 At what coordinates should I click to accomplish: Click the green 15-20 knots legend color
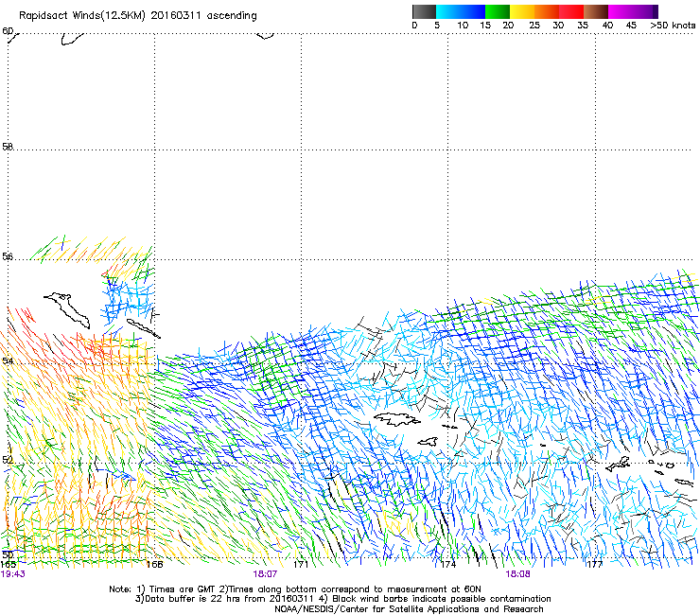pyautogui.click(x=498, y=11)
